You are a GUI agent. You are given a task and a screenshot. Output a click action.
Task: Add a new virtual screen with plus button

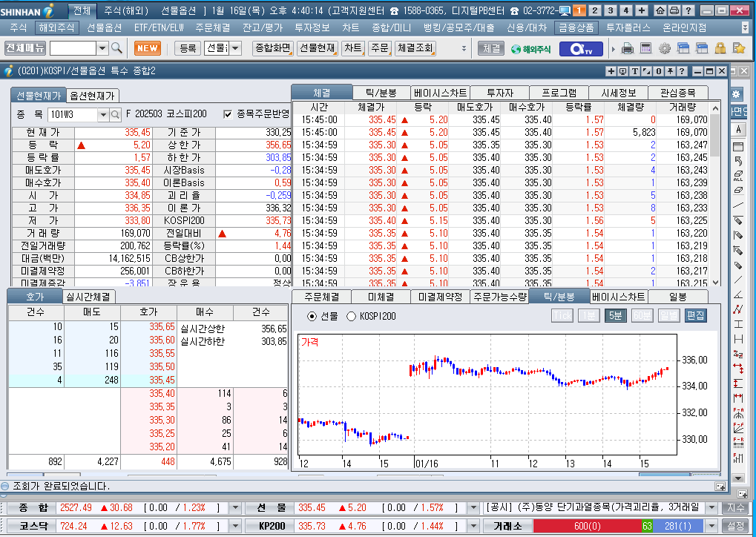642,10
